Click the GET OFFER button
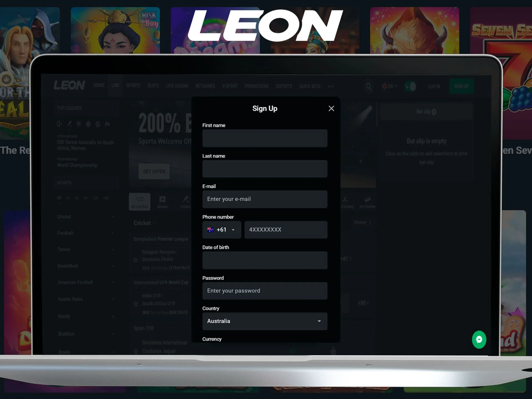 pos(154,172)
